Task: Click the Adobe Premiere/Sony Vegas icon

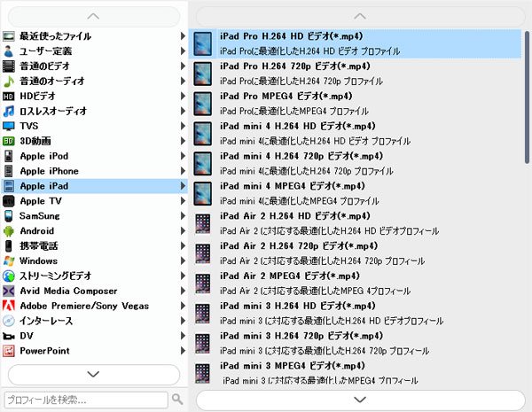Action: [x=9, y=306]
